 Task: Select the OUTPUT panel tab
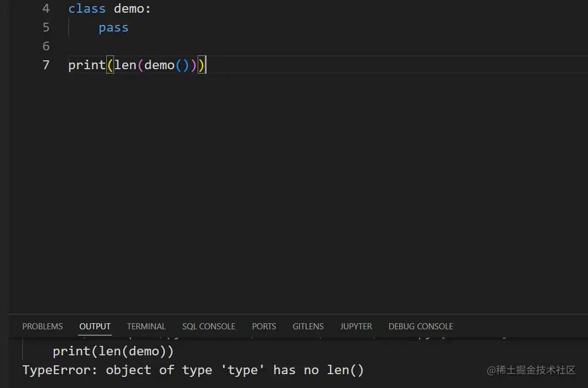(95, 326)
